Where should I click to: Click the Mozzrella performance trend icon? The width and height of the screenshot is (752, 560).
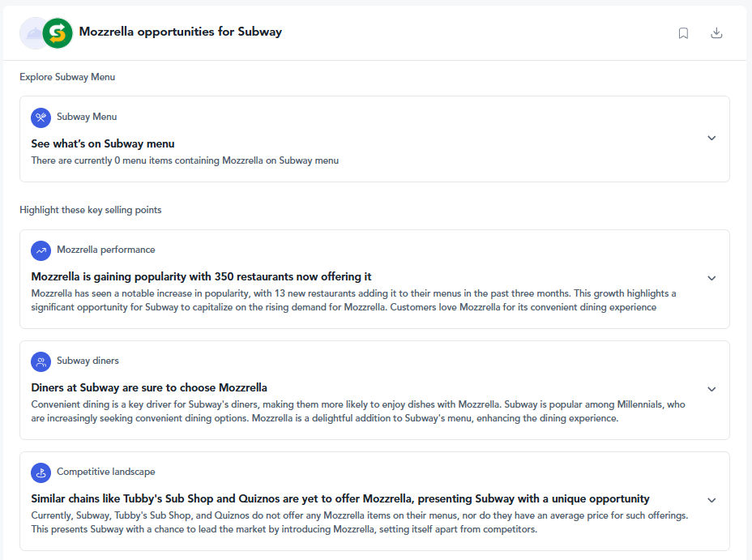41,250
